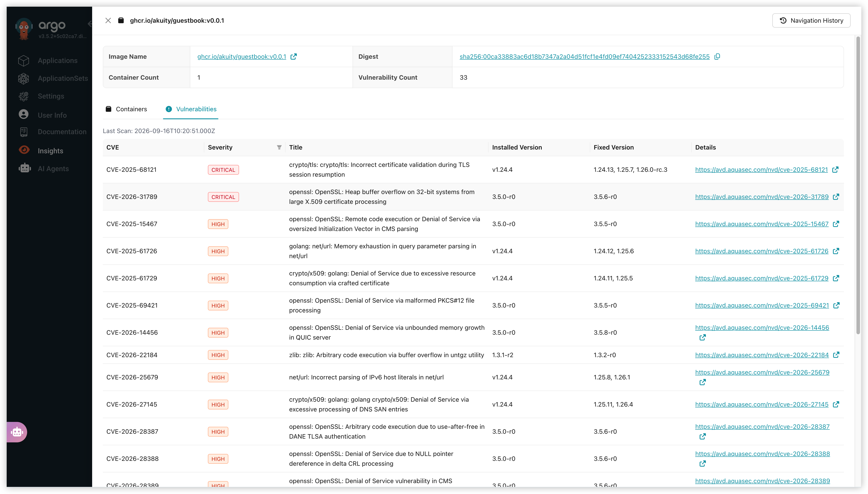Click the Applications cube icon
This screenshot has height=494, width=868.
(24, 61)
